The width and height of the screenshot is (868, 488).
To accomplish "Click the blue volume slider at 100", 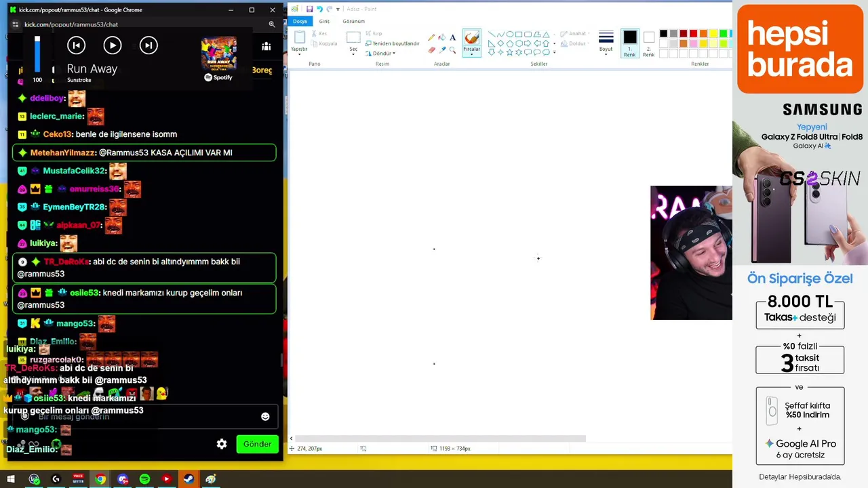I will pyautogui.click(x=37, y=54).
